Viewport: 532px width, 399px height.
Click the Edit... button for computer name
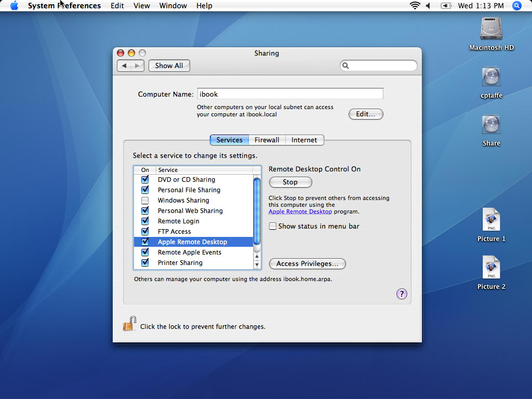(366, 114)
